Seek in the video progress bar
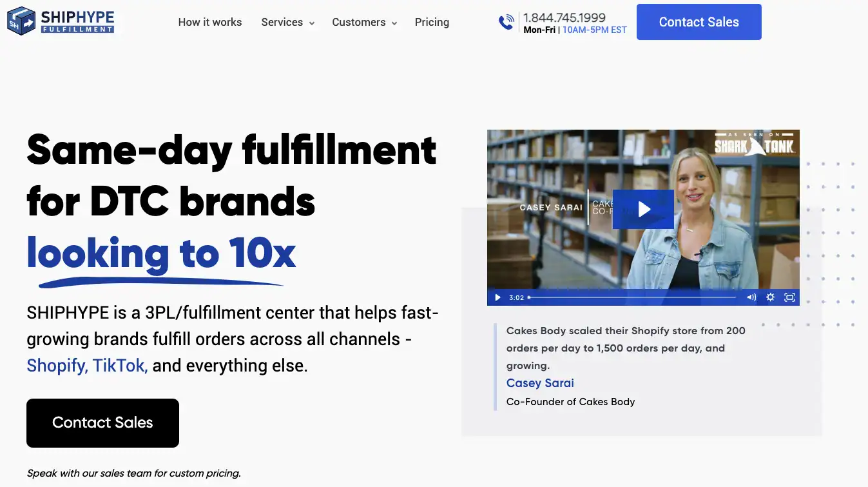Image resolution: width=868 pixels, height=487 pixels. click(632, 297)
